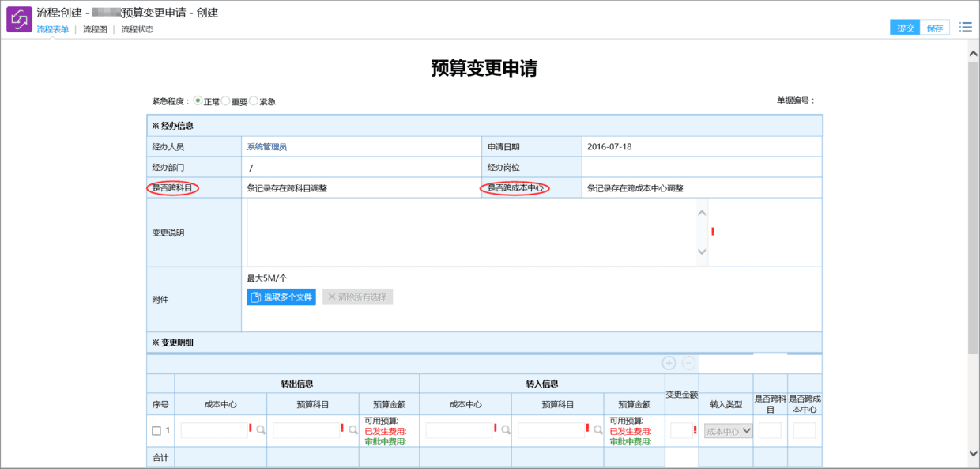Open the list menu icon beside 保存
Viewport: 980px width, 469px height.
coord(965,27)
